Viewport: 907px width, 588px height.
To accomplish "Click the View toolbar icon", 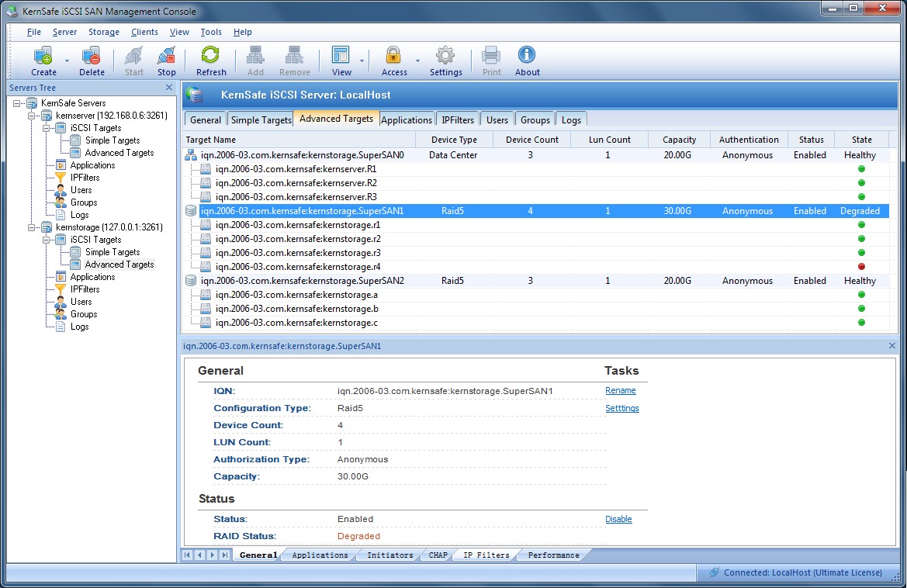I will (341, 57).
